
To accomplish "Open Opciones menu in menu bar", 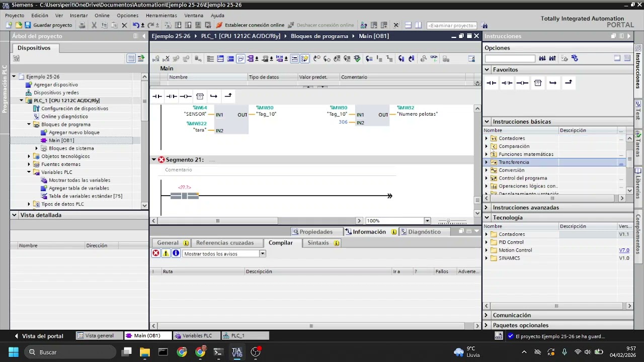I will 127,16.
